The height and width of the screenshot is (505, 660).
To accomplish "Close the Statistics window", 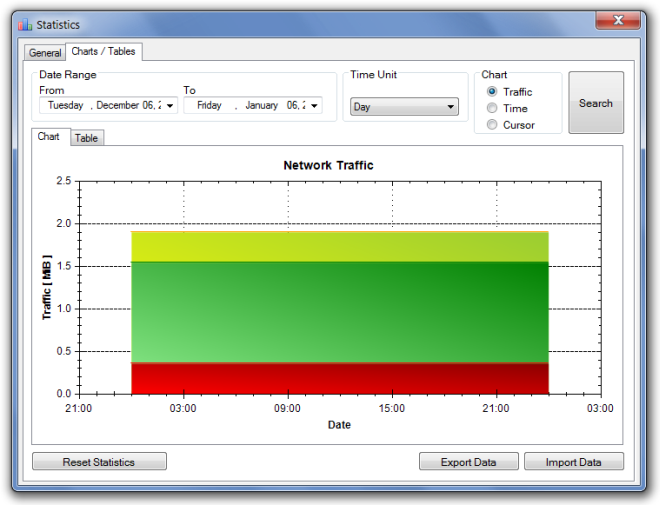I will pos(617,20).
